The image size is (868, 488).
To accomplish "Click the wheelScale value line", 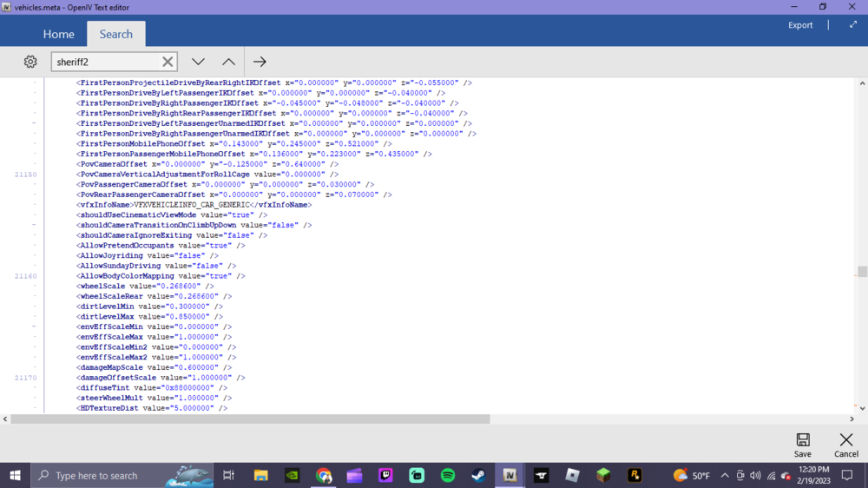I will [x=145, y=287].
